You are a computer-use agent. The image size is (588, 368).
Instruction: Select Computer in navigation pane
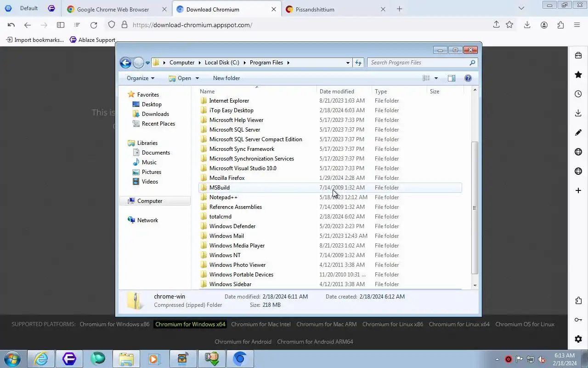[x=150, y=201]
